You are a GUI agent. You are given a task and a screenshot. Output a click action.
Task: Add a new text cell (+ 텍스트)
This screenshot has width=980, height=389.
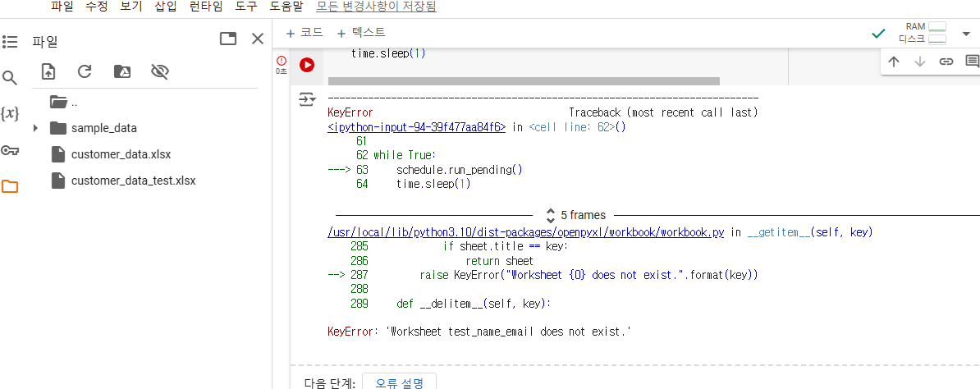point(360,33)
